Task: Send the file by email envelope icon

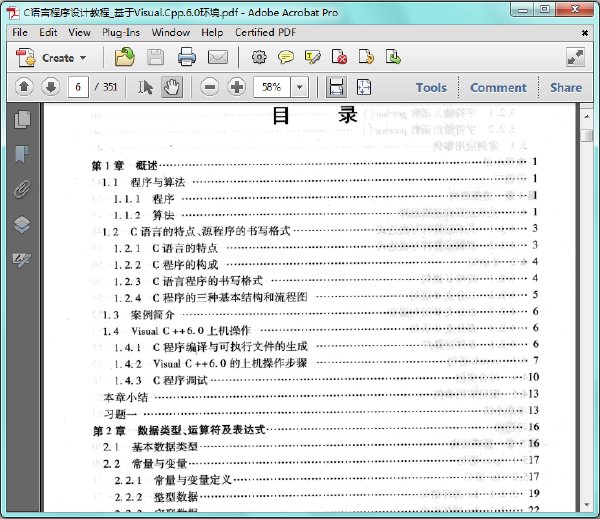Action: tap(218, 57)
